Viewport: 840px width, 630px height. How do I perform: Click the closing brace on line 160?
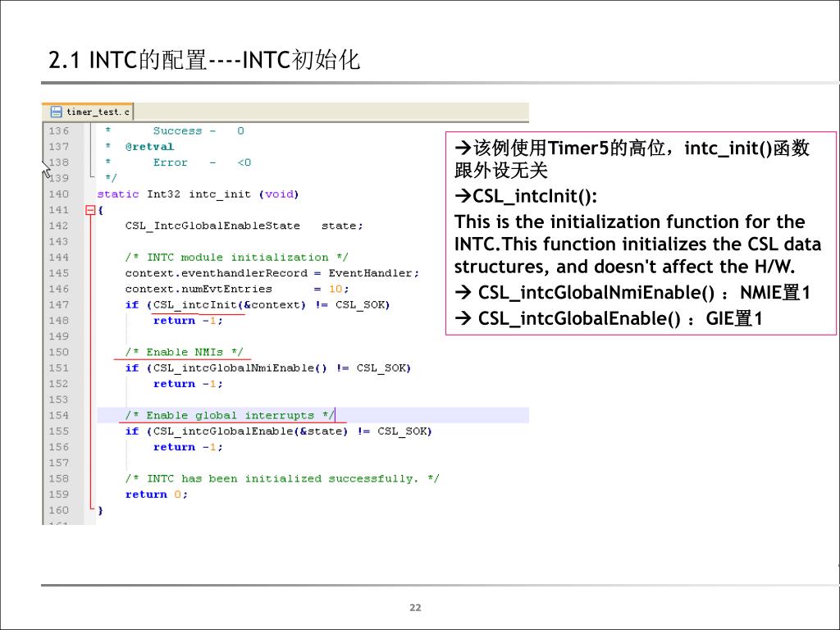coord(100,510)
